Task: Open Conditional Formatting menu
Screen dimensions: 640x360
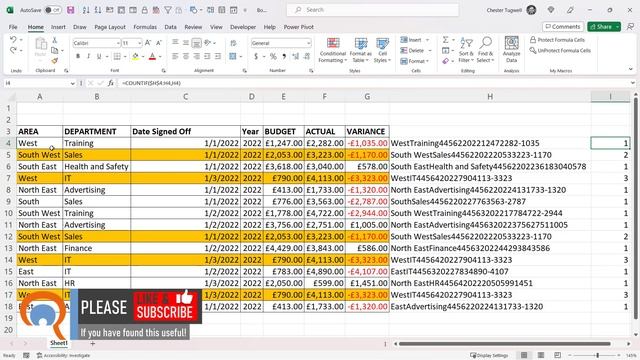Action: tap(333, 50)
